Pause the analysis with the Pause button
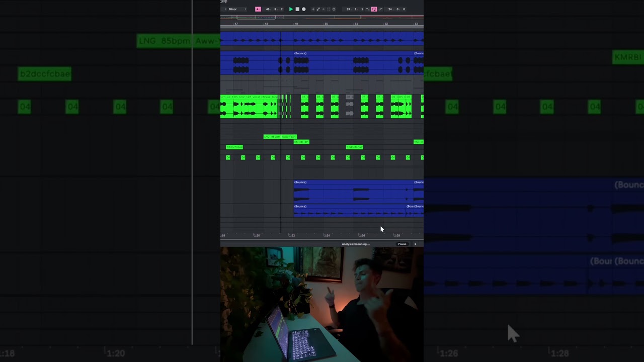644x362 pixels. pyautogui.click(x=402, y=244)
